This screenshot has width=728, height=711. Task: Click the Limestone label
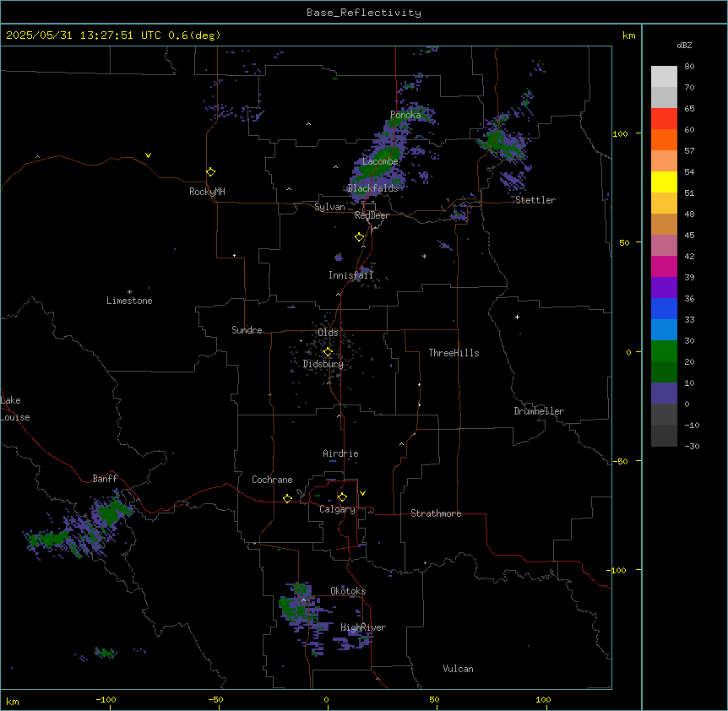coord(129,301)
